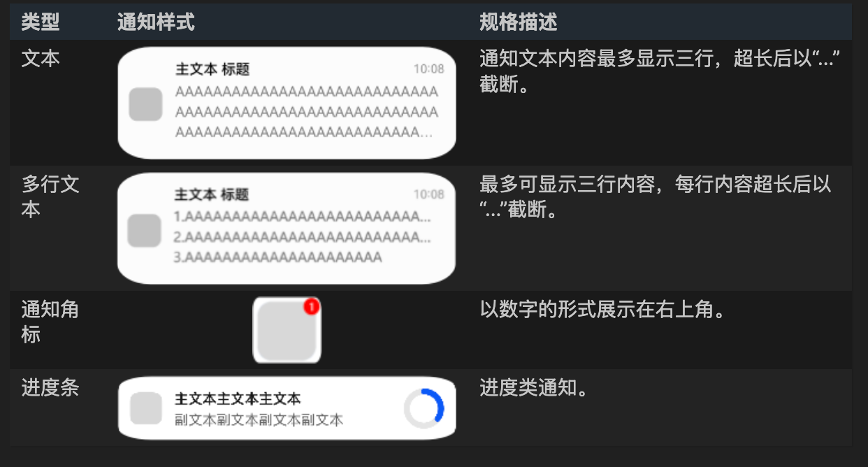Click the 10:08 timestamp in multi-line notification

(428, 194)
